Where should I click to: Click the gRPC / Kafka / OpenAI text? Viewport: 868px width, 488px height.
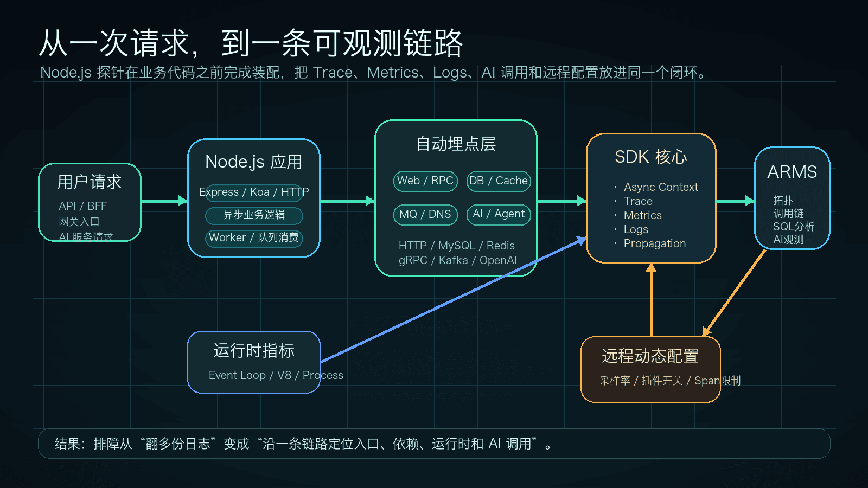pos(457,260)
